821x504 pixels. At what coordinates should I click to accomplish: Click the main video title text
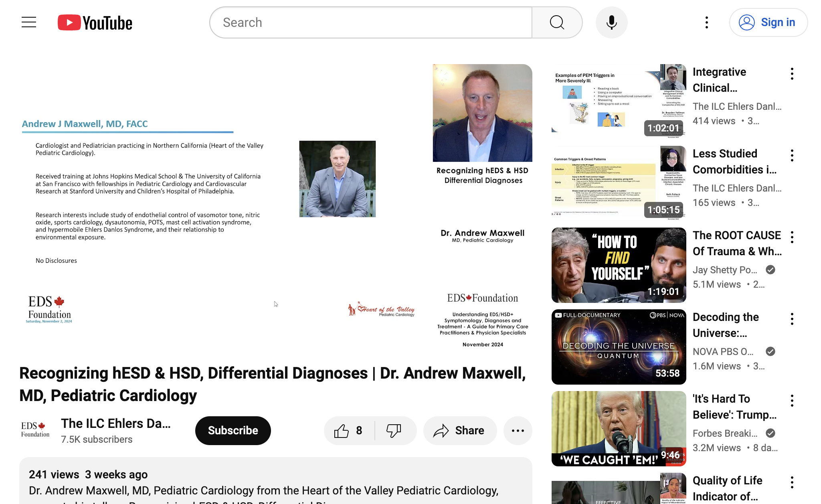tap(273, 384)
